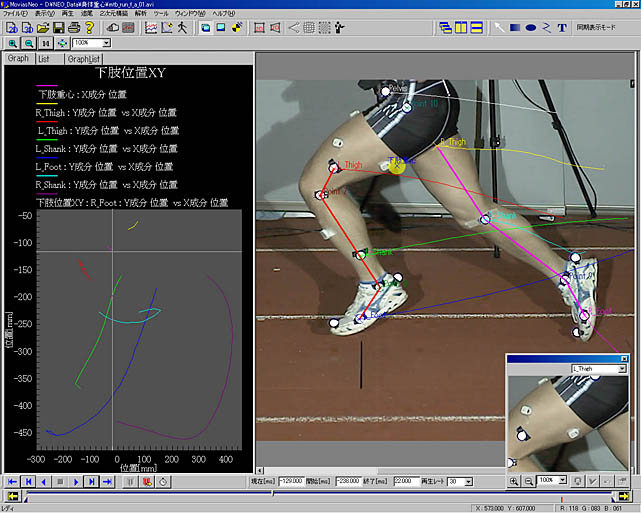Open the View menu (表示)
641x513 pixels.
click(45, 13)
